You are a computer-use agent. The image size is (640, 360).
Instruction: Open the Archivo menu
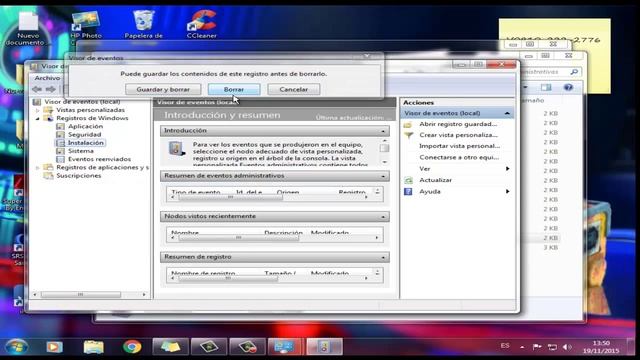point(47,78)
